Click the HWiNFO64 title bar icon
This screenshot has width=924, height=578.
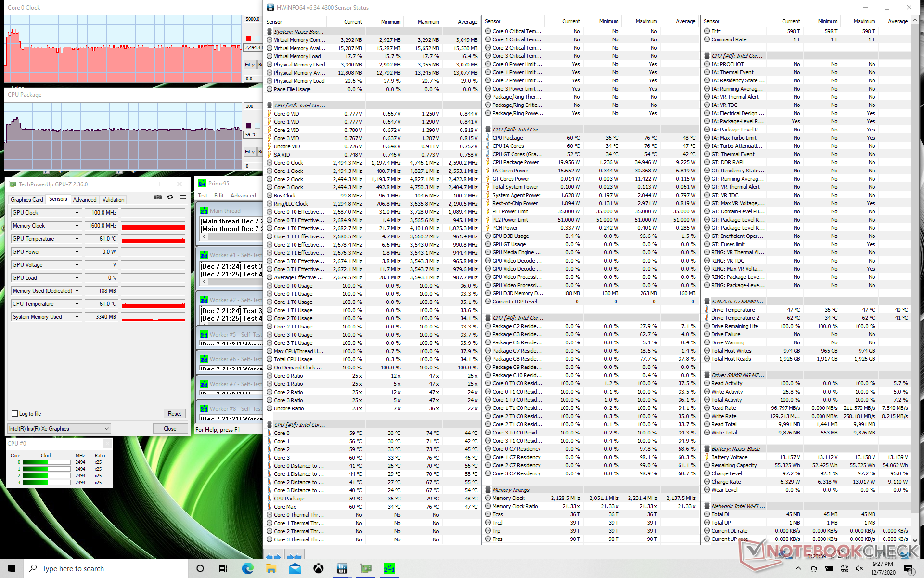270,7
